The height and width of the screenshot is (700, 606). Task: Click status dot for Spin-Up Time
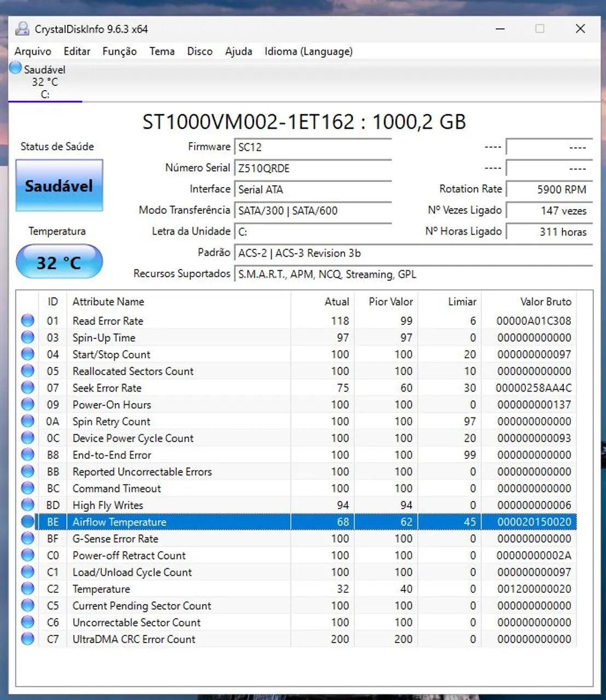tap(27, 337)
